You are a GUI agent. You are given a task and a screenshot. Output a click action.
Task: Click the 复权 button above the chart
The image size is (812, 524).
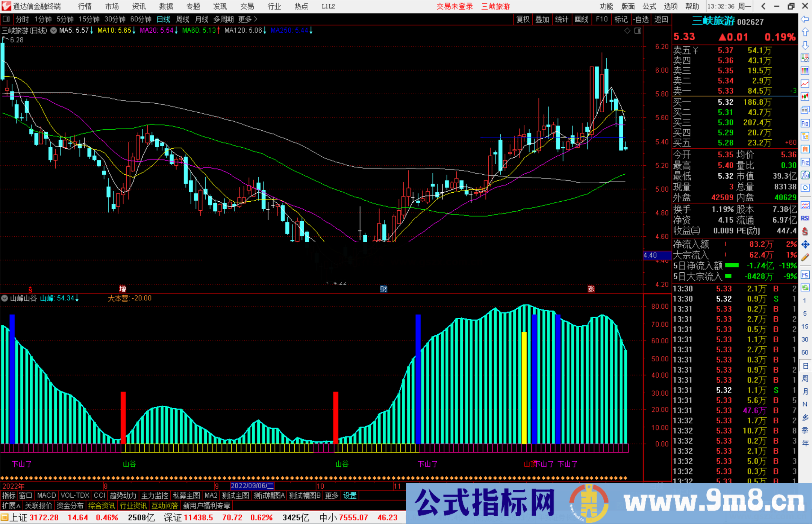[523, 19]
